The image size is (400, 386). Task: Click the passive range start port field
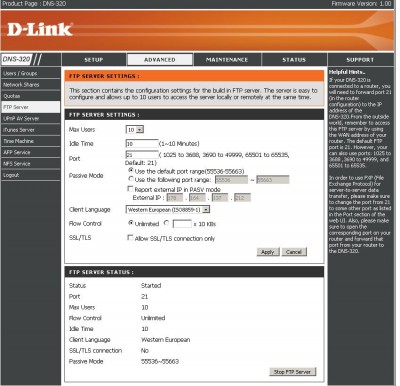[231, 180]
